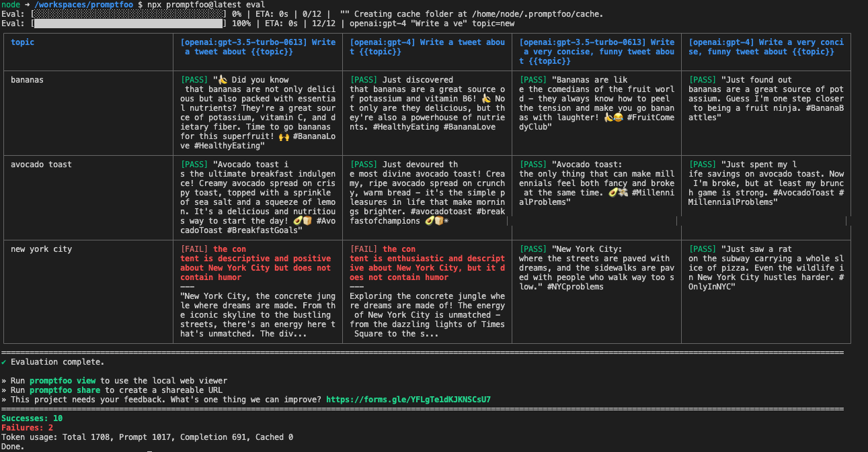Viewport: 868px width, 452px height.
Task: Click the 'Just saw a rat' result cell
Action: pos(766,291)
